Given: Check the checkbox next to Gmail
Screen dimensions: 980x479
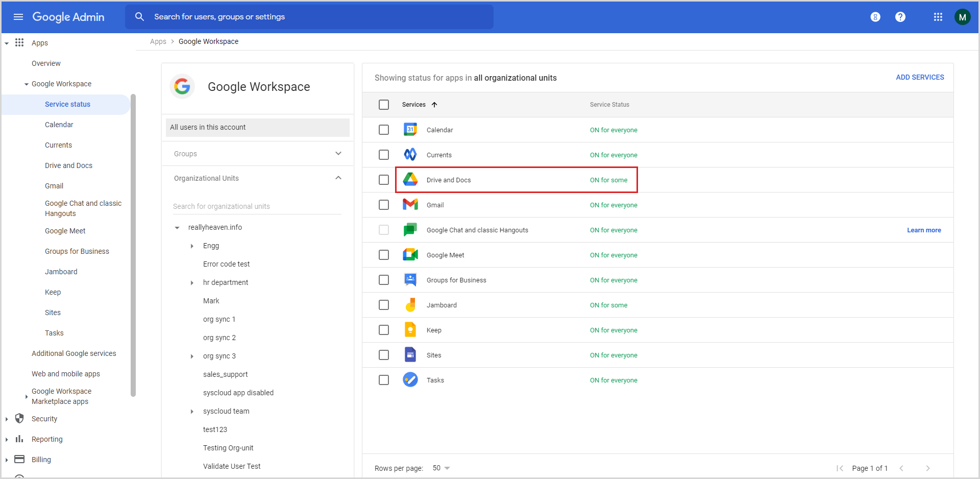Looking at the screenshot, I should click(384, 205).
